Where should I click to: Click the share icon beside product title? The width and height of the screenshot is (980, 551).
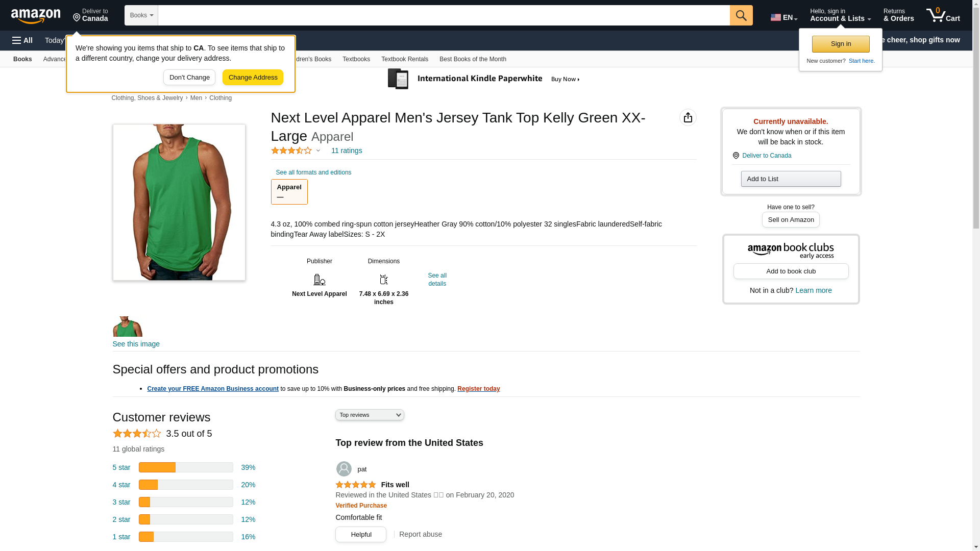point(688,117)
